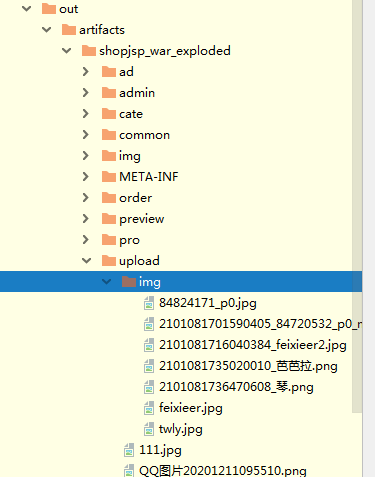The height and width of the screenshot is (477, 375).
Task: Click the image icon beside twly.jpg
Action: point(149,429)
